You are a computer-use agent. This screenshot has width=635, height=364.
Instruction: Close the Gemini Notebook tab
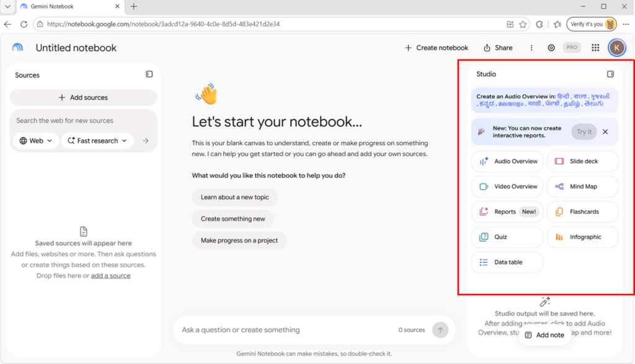[x=117, y=6]
